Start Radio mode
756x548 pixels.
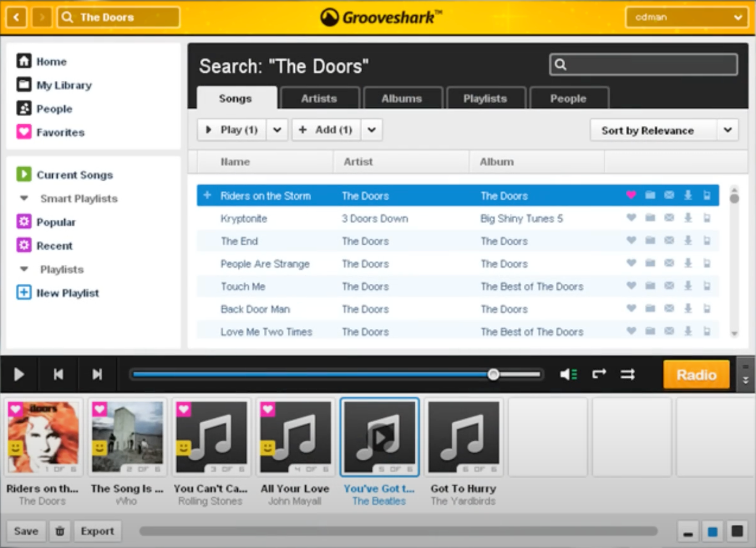coord(696,374)
